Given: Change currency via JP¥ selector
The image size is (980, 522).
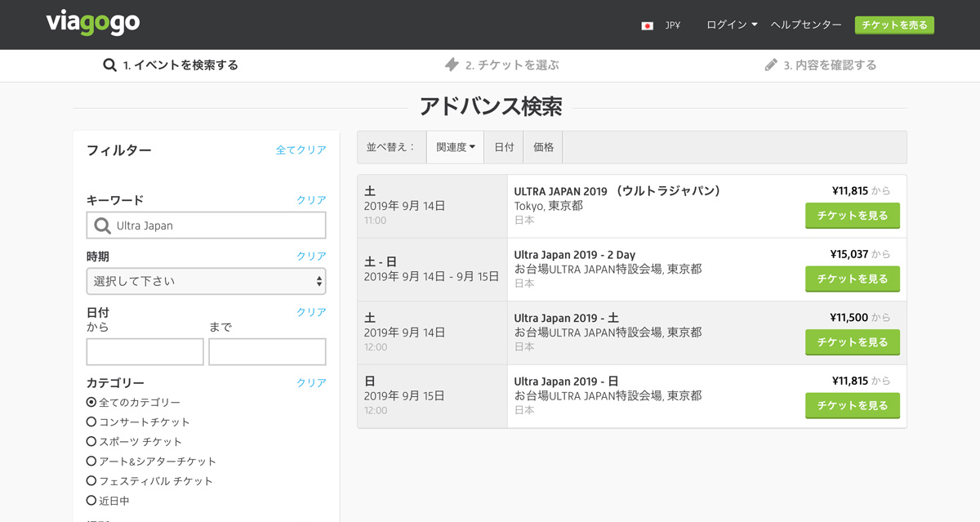Looking at the screenshot, I should [673, 25].
